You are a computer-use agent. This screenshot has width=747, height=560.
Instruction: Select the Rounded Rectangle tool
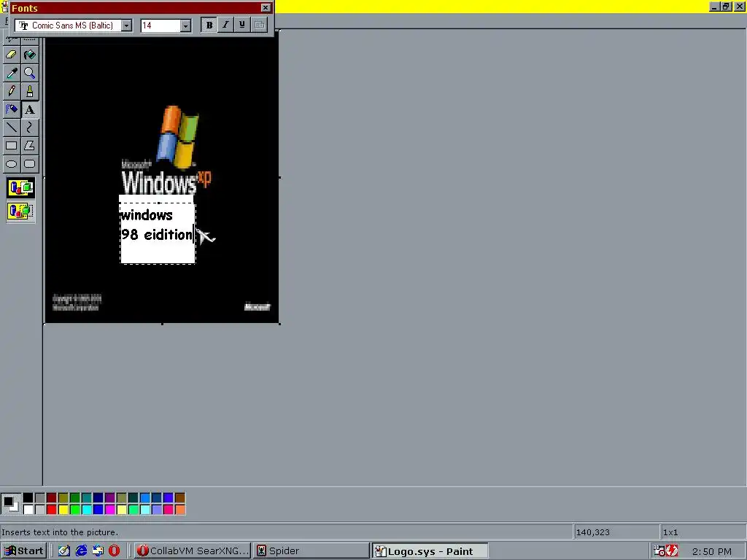click(x=29, y=164)
